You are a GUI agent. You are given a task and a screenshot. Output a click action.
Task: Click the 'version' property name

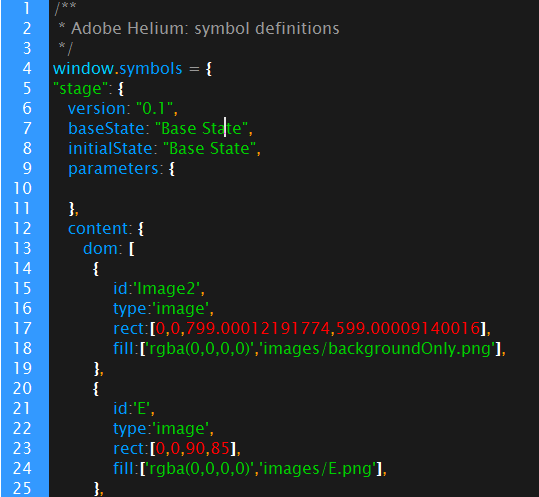[x=97, y=109]
